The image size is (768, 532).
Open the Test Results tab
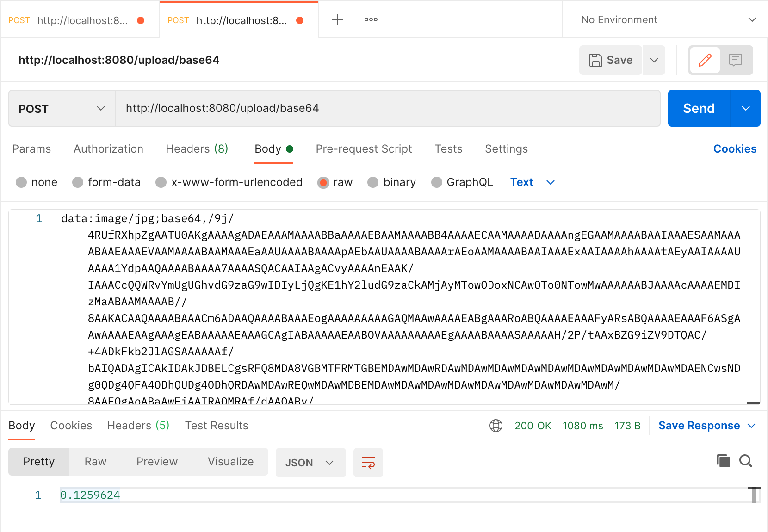click(x=217, y=426)
